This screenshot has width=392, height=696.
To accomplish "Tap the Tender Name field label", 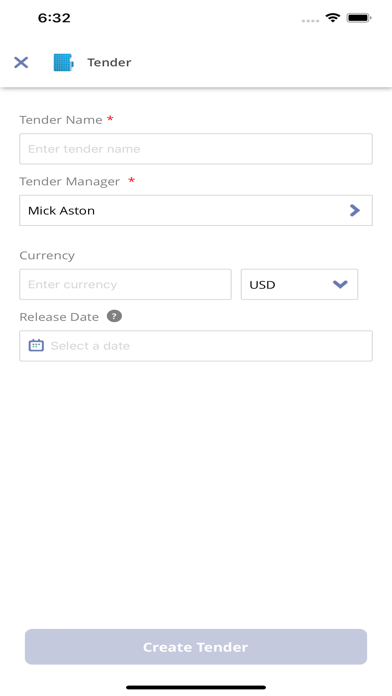I will click(x=61, y=120).
